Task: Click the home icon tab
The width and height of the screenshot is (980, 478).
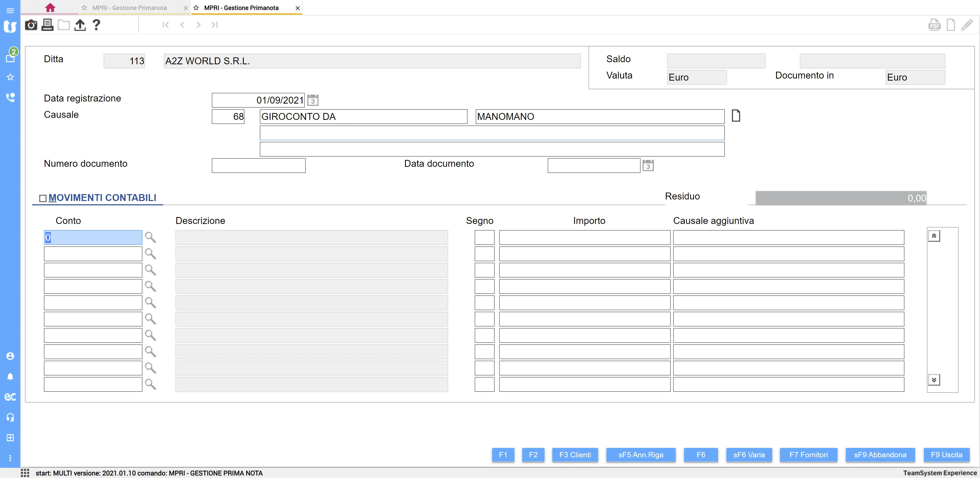Action: (x=50, y=8)
